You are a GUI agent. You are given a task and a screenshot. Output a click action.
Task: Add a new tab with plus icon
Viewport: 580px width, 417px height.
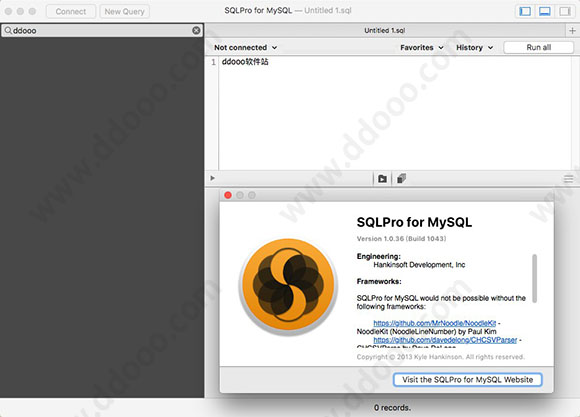[572, 30]
